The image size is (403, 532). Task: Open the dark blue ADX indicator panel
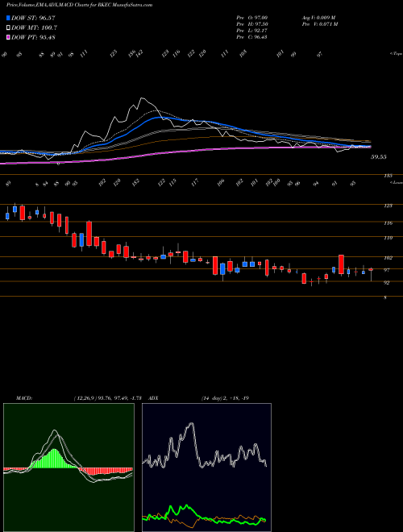(x=206, y=468)
